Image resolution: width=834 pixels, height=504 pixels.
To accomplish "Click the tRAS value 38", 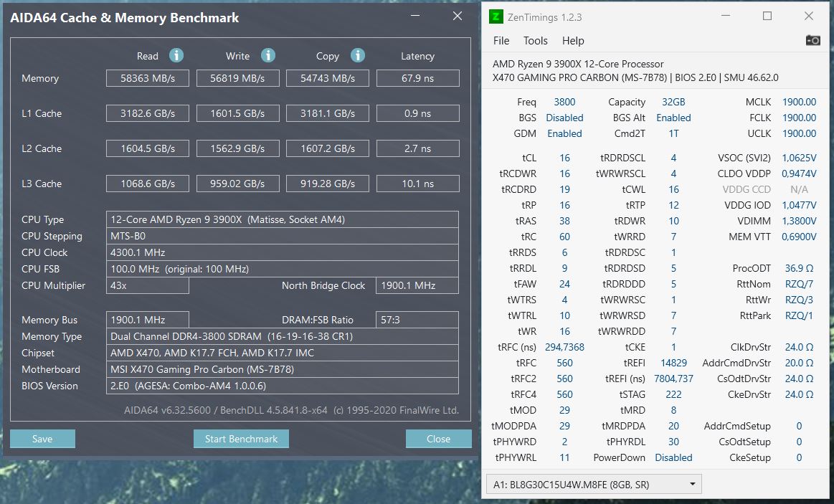I will pyautogui.click(x=564, y=221).
